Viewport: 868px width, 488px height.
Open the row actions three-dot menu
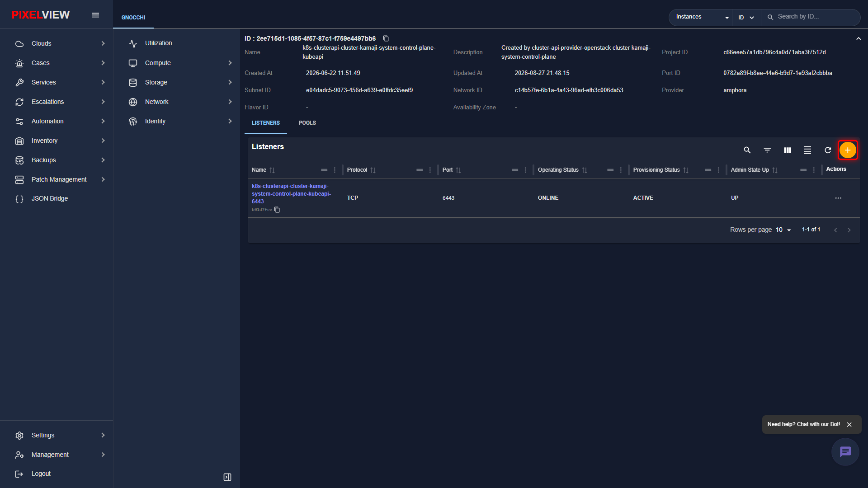click(x=838, y=198)
